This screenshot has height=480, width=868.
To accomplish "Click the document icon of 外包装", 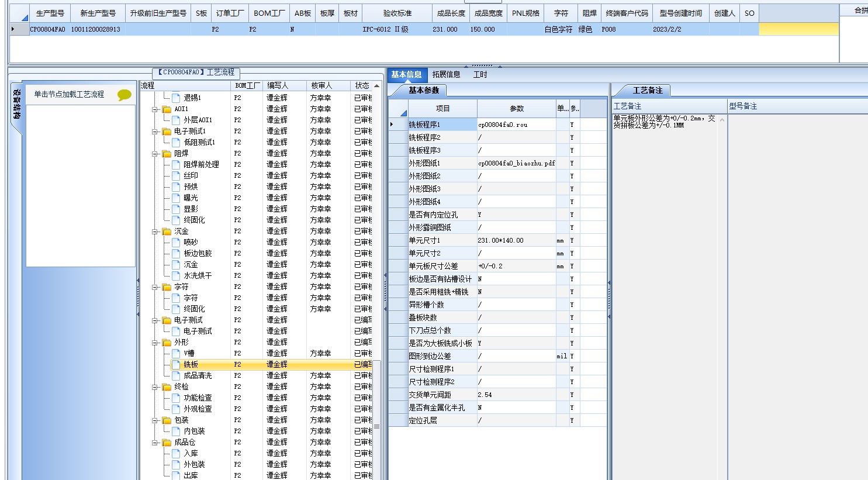I will 176,464.
